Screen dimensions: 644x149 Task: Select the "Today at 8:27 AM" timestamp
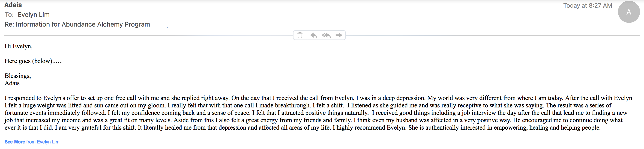pyautogui.click(x=587, y=6)
